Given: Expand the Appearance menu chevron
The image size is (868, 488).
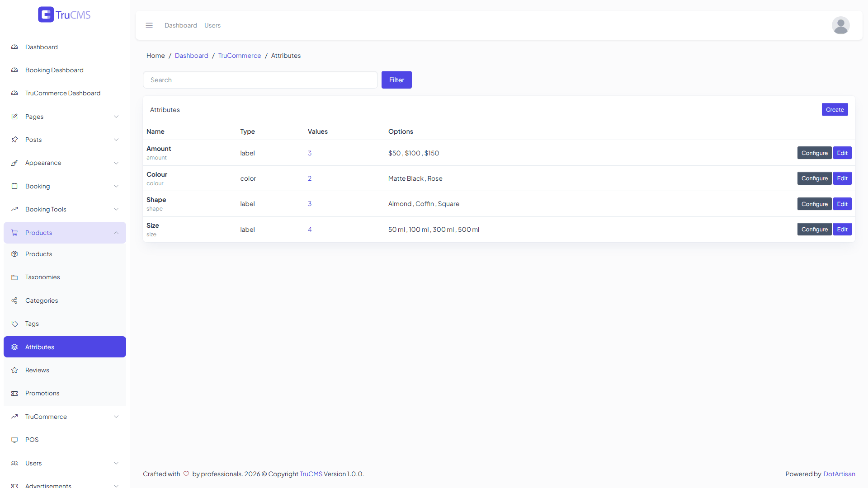Looking at the screenshot, I should click(116, 163).
